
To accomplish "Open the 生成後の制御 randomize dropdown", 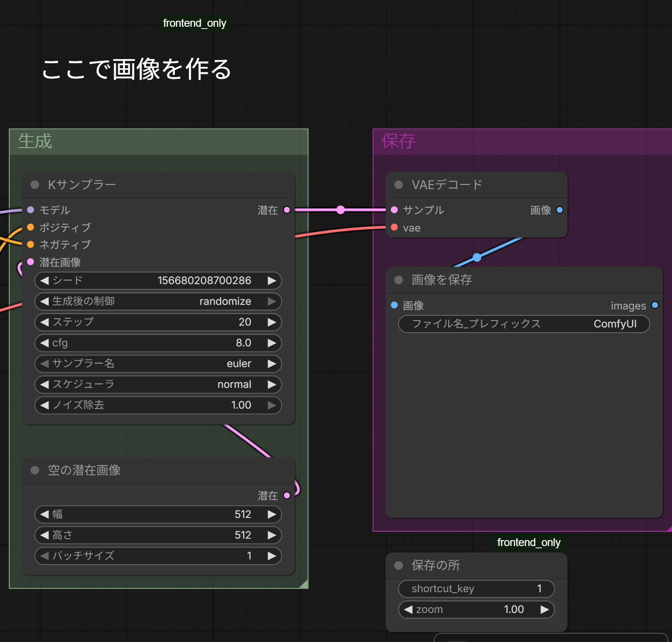I will [158, 302].
